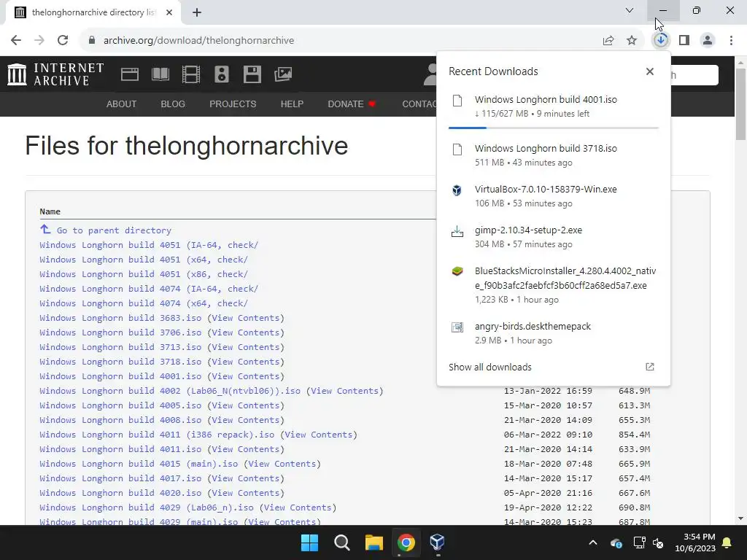747x560 pixels.
Task: Click the browser Back arrow
Action: (x=16, y=41)
